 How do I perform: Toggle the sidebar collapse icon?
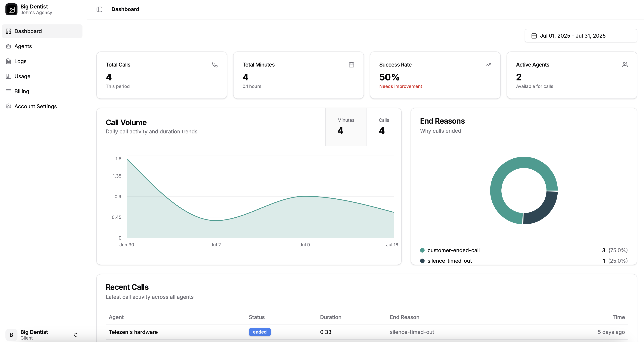point(99,9)
